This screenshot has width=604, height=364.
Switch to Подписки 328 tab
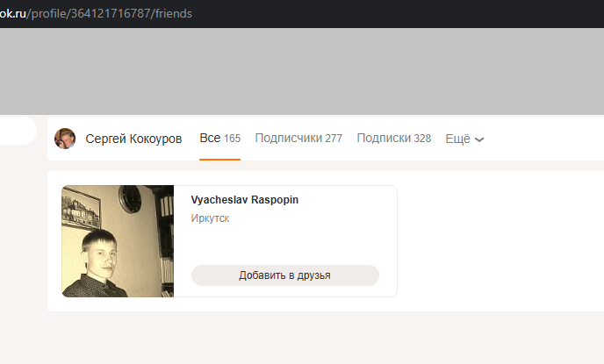point(393,138)
